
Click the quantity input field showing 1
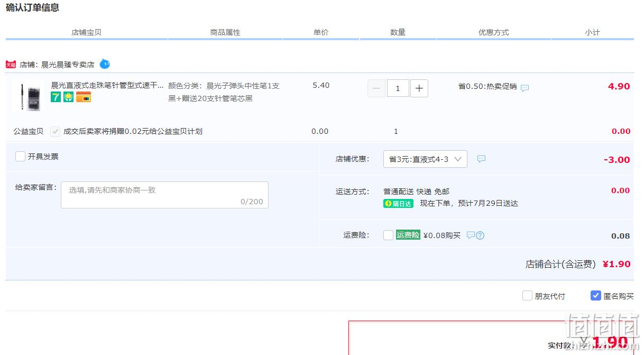[398, 88]
